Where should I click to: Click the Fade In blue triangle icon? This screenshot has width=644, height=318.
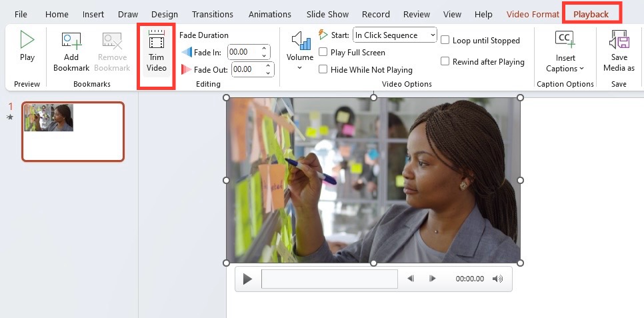point(187,52)
